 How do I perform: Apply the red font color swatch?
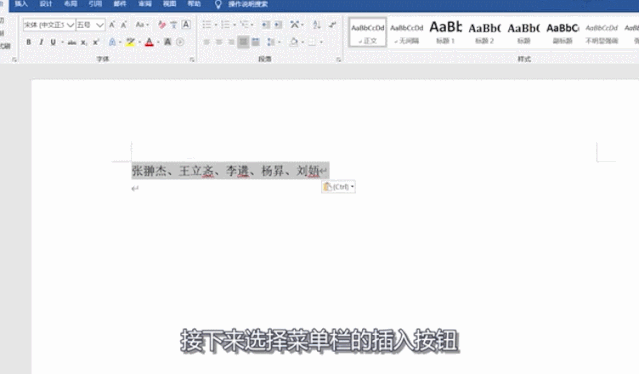click(x=149, y=42)
